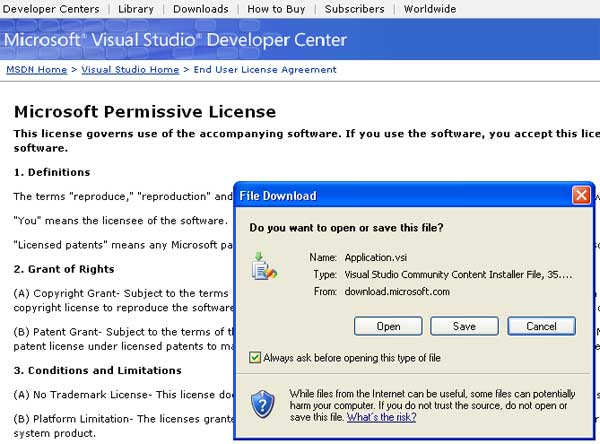Click the Application.vsi file name text
The height and width of the screenshot is (444, 600).
click(376, 257)
